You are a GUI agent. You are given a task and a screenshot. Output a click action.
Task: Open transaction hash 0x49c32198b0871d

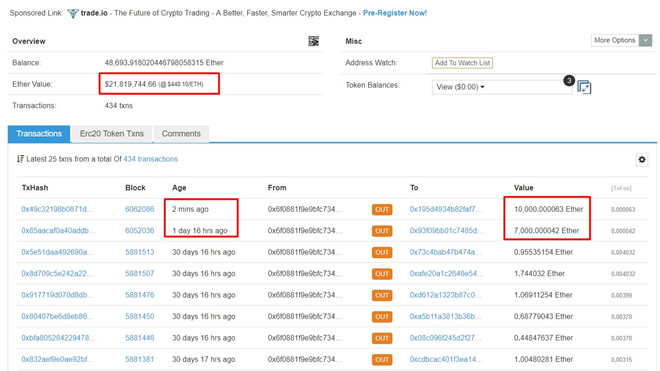57,209
